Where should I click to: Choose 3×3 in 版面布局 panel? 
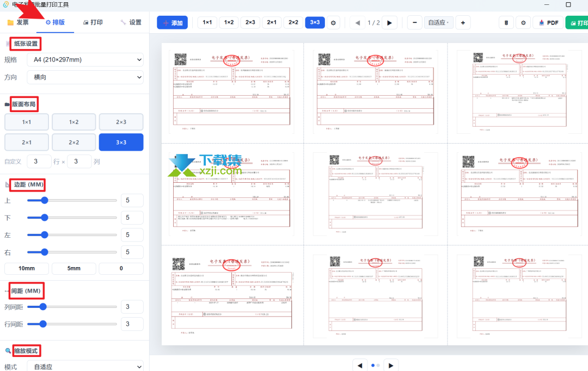[121, 143]
